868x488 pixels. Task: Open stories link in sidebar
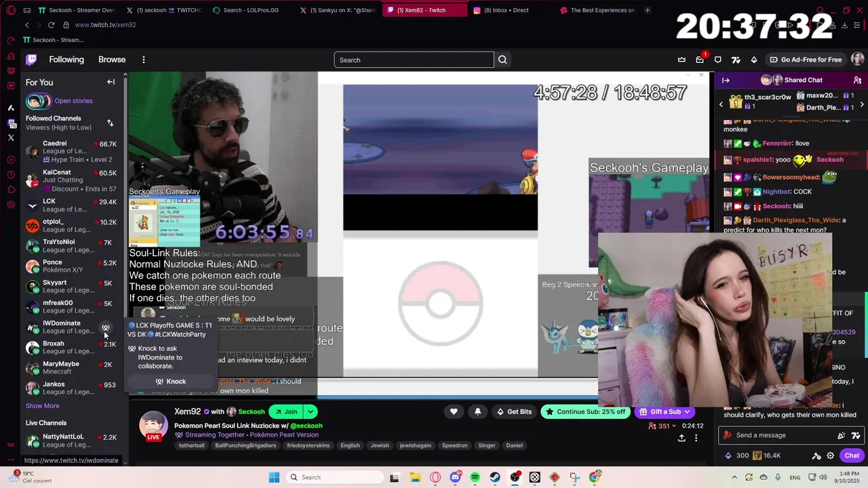[x=73, y=101]
